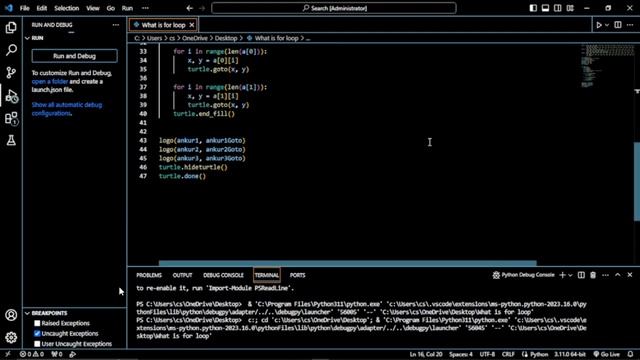Enable Raised Exceptions checkbox

click(37, 323)
